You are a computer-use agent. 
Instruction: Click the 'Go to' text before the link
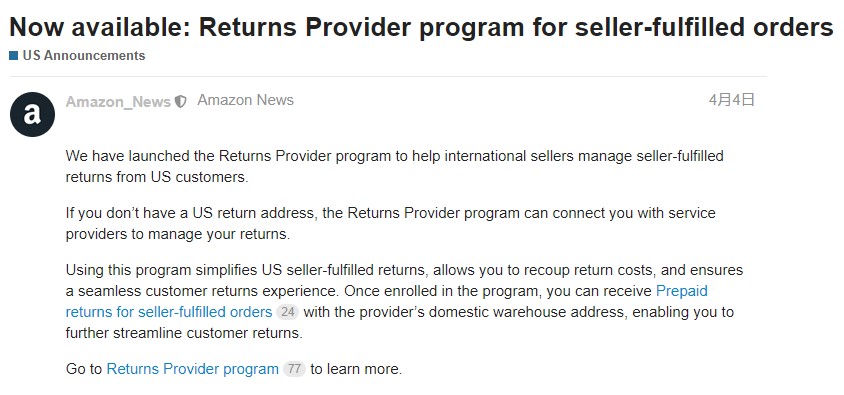[x=84, y=369]
